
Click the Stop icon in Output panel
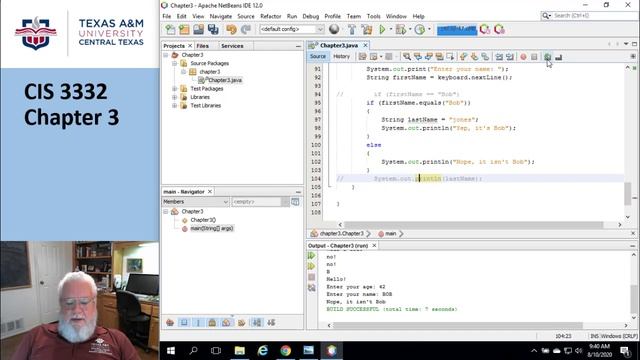(311, 277)
